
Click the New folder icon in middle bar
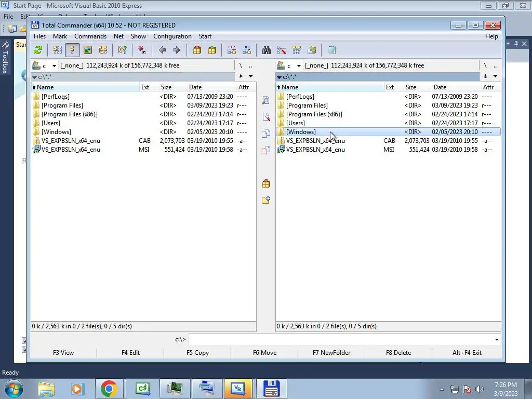pyautogui.click(x=266, y=200)
